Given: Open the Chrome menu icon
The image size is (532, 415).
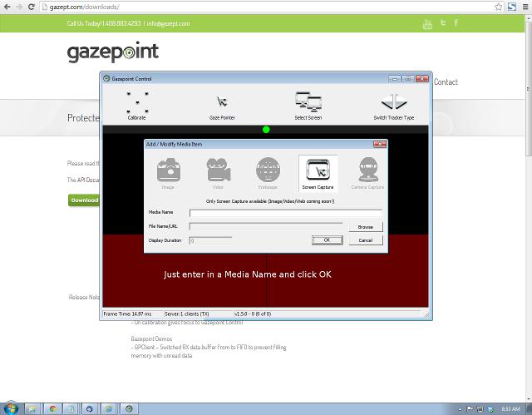Looking at the screenshot, I should pyautogui.click(x=525, y=7).
